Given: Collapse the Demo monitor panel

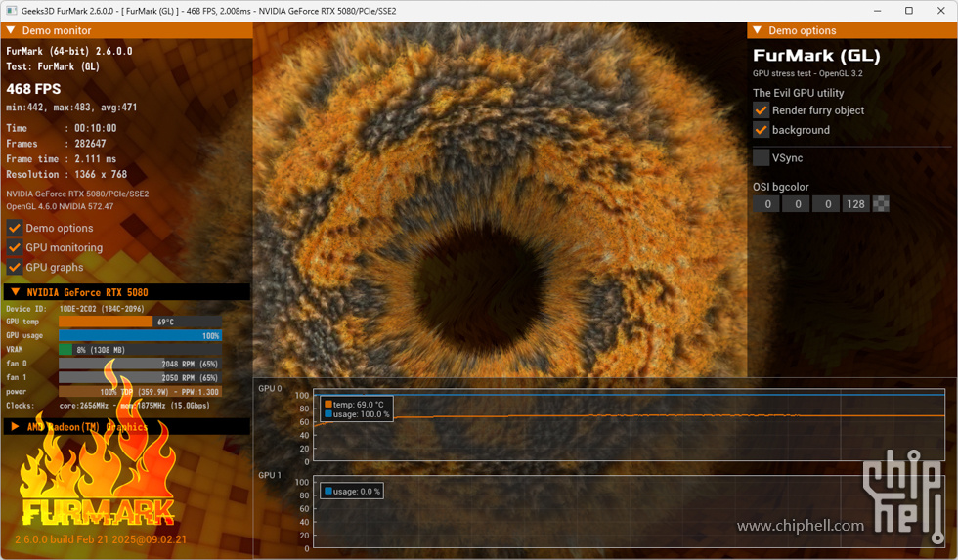Looking at the screenshot, I should coord(11,30).
